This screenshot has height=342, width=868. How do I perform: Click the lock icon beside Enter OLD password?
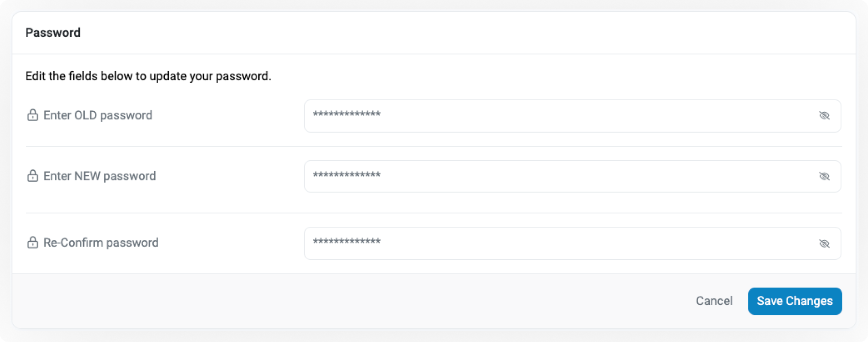click(33, 115)
